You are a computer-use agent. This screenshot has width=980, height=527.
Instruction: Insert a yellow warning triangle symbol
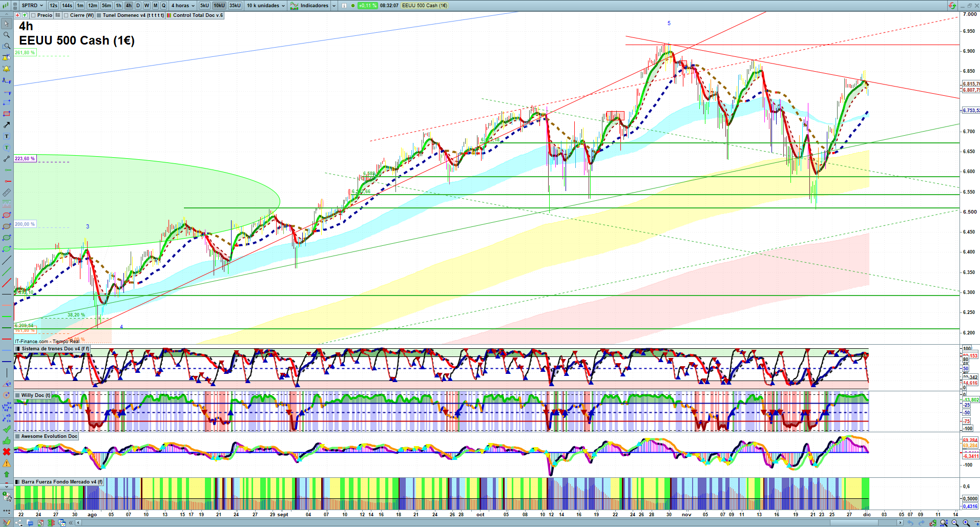[7, 463]
